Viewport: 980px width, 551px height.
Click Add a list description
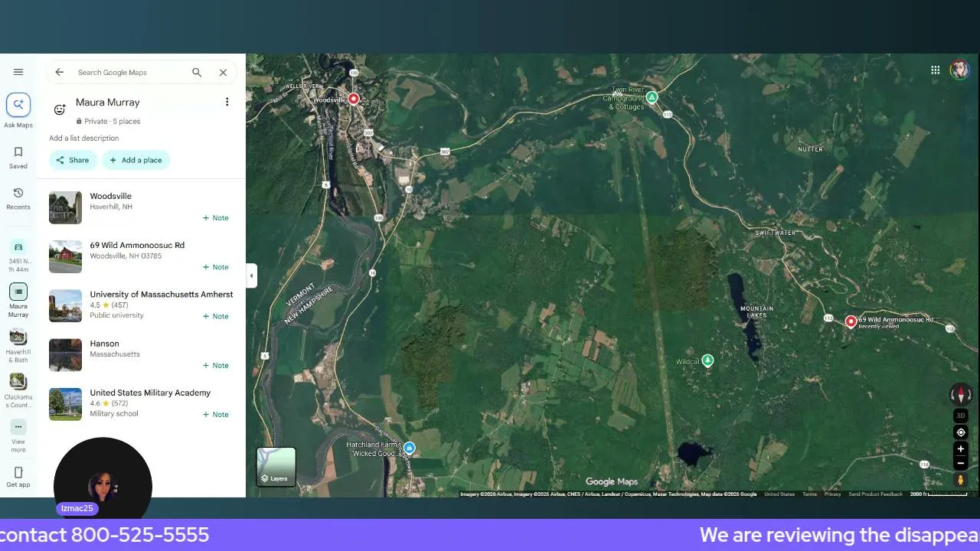click(x=84, y=139)
